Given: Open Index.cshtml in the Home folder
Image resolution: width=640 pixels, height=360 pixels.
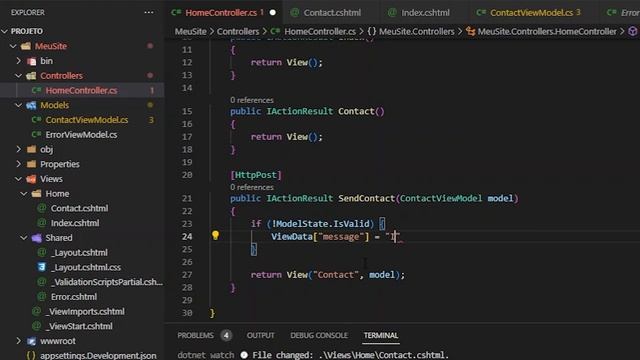Looking at the screenshot, I should coord(75,223).
